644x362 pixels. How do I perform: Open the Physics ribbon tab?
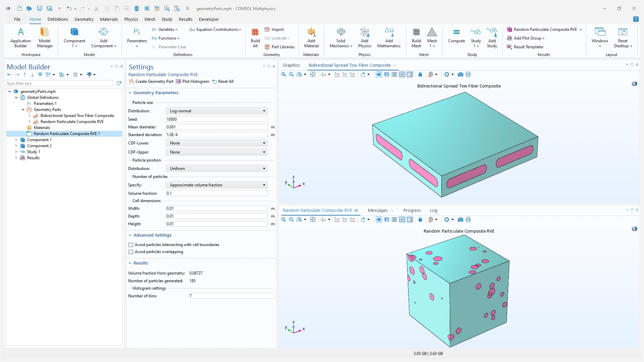(131, 19)
